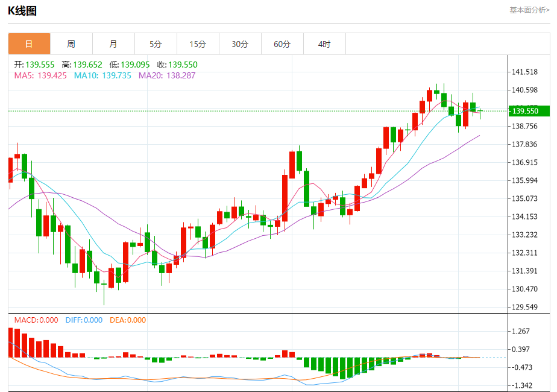Screen dimensions: 557x392
Task: Click the K线图 title
Action: pyautogui.click(x=22, y=11)
